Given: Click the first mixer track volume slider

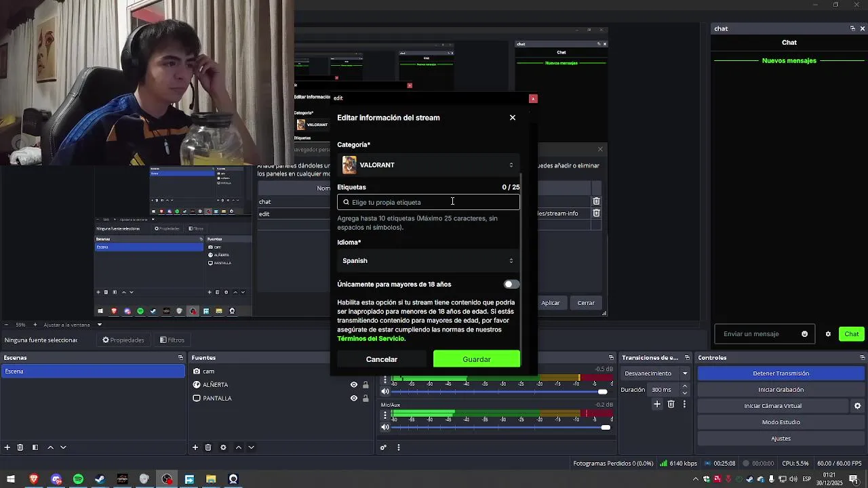Looking at the screenshot, I should [500, 392].
